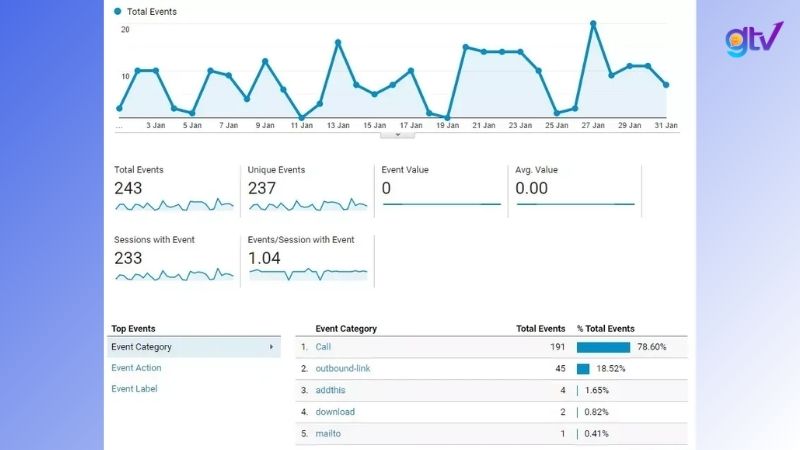Click the value 191 in Call row

click(x=558, y=347)
